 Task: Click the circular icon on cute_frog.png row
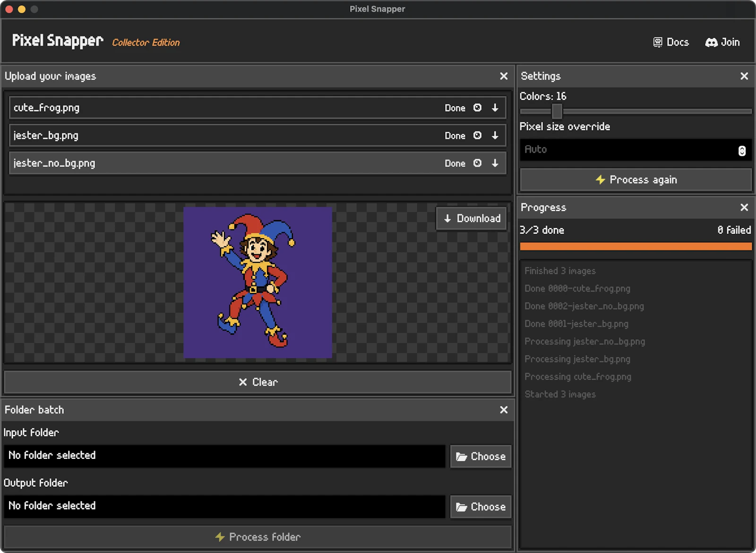pyautogui.click(x=477, y=108)
